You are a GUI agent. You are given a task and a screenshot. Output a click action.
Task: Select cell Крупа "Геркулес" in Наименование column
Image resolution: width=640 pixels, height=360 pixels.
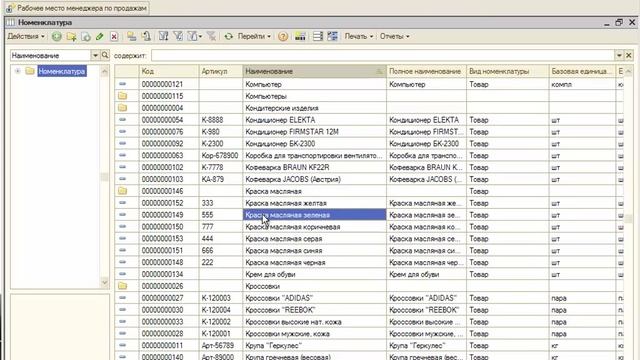pyautogui.click(x=314, y=345)
